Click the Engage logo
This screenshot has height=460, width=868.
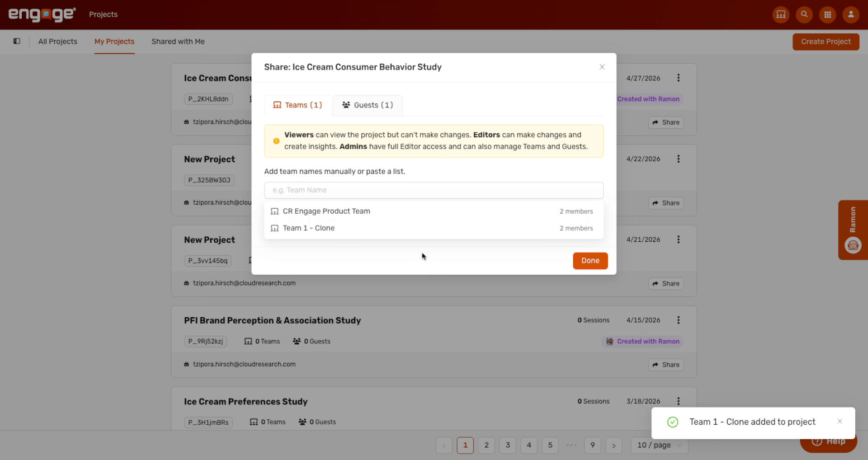pyautogui.click(x=42, y=14)
